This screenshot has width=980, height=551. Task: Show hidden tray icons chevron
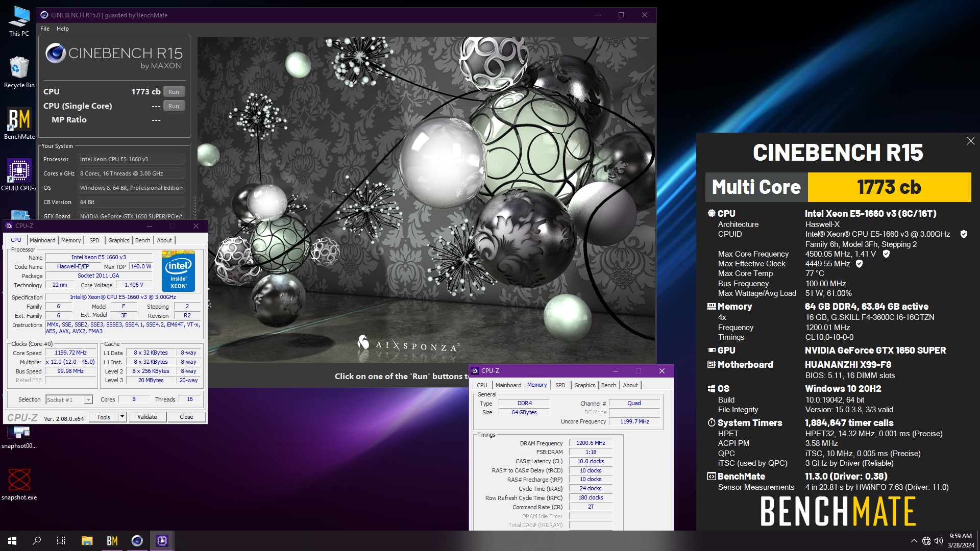[x=914, y=541]
